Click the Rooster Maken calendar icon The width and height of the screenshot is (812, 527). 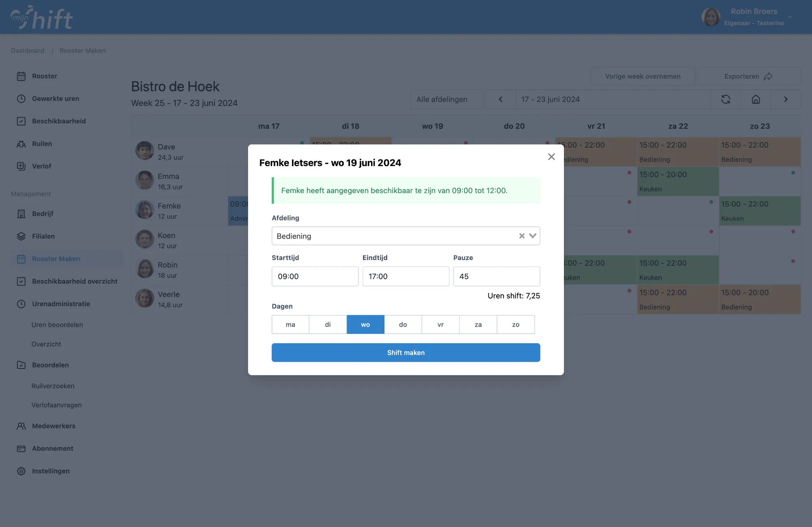pos(21,259)
